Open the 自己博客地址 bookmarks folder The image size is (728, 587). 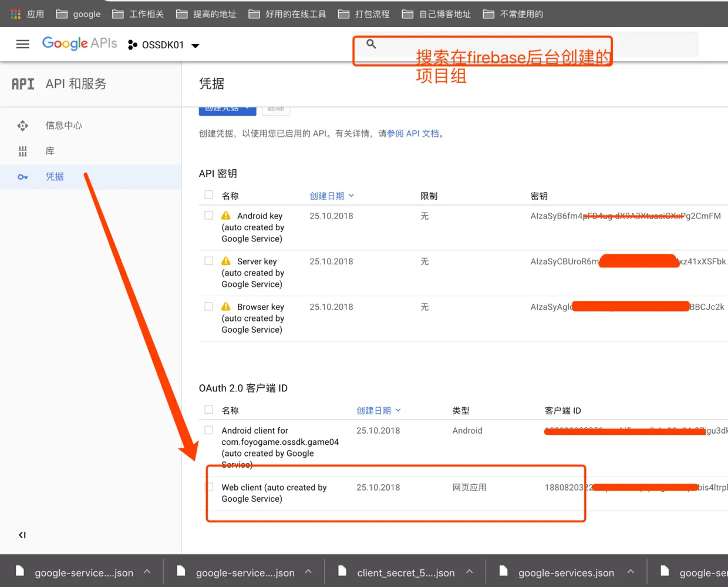point(436,14)
